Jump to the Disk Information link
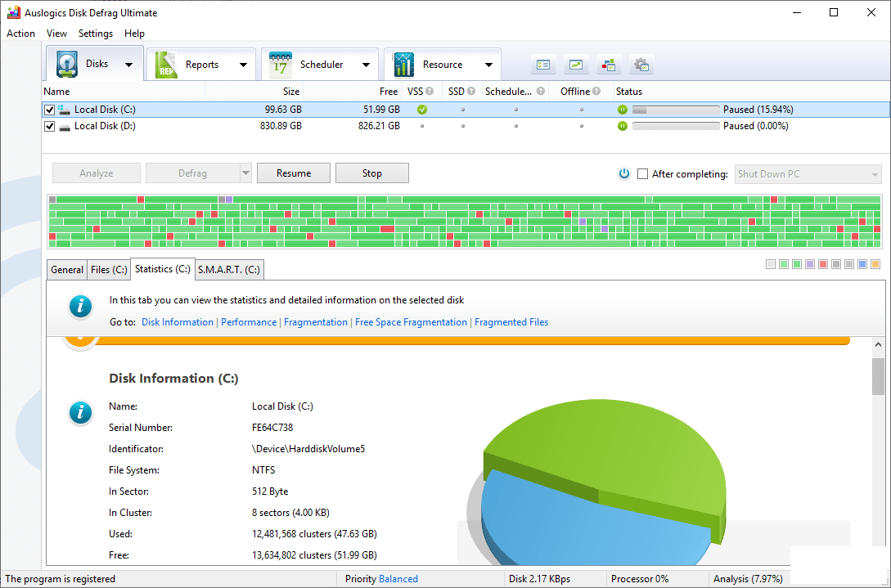The width and height of the screenshot is (891, 588). [x=178, y=322]
